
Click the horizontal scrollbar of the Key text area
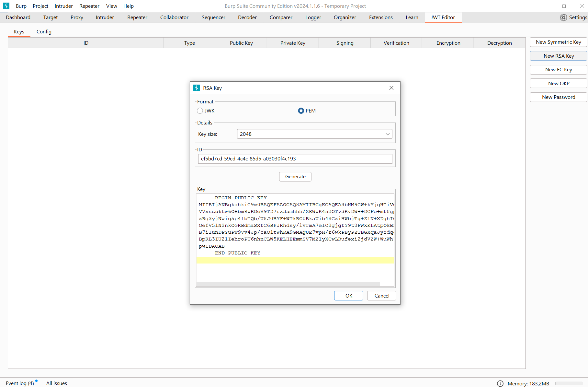pos(288,284)
